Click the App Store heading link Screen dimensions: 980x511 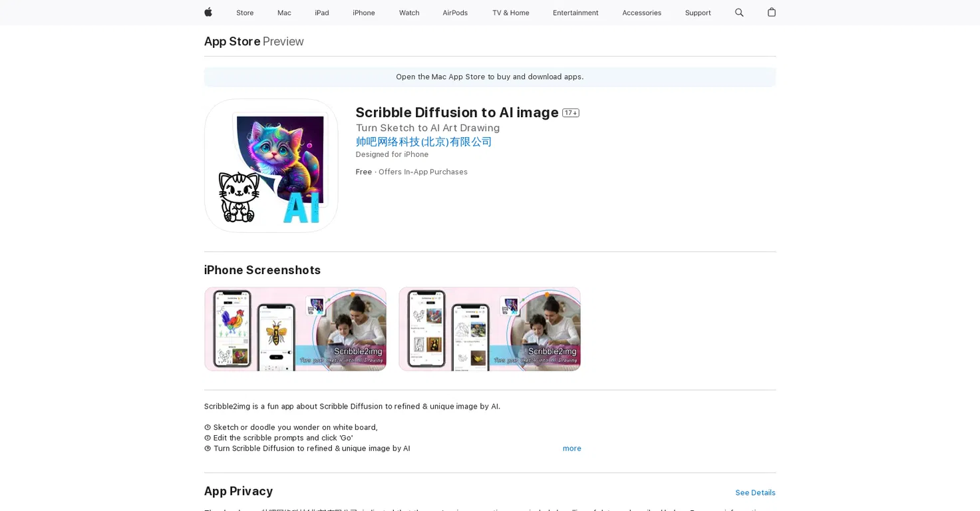[232, 41]
